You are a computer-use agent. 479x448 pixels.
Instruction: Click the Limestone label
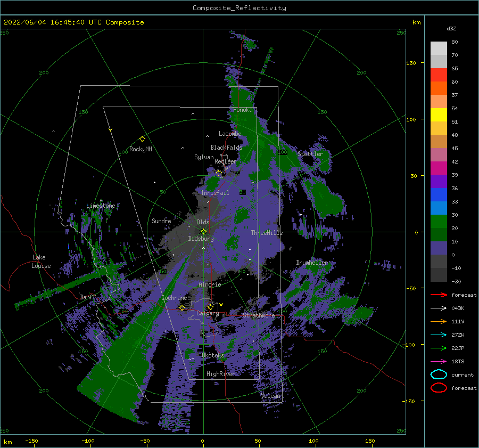[x=101, y=206]
